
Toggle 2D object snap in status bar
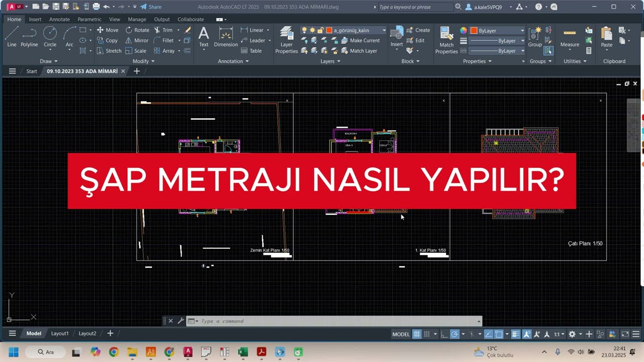(x=499, y=334)
